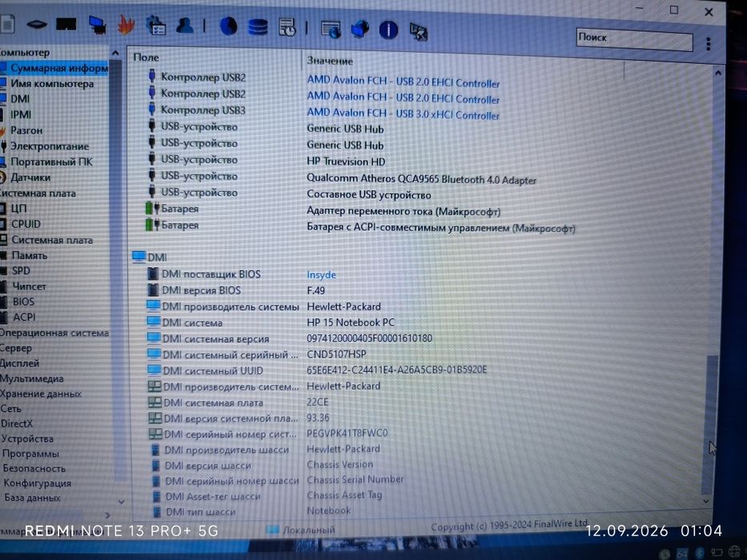The height and width of the screenshot is (560, 747).
Task: Open Программы in the tree
Action: (x=30, y=454)
